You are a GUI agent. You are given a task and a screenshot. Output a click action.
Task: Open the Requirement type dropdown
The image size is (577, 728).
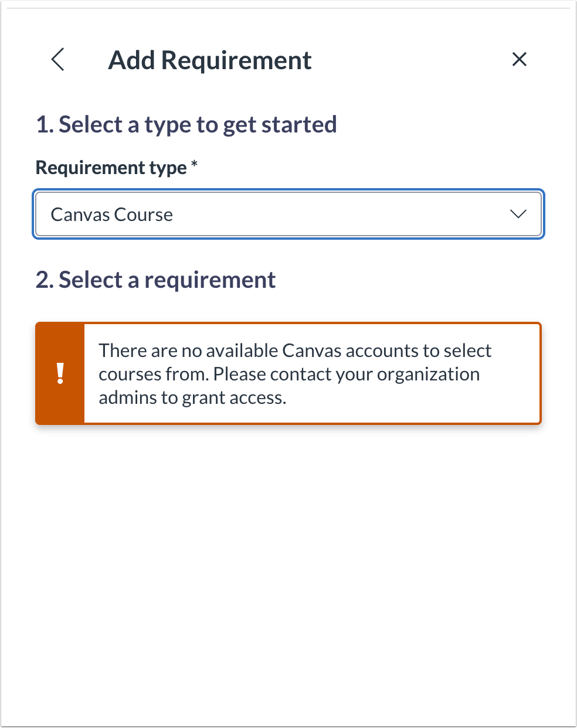coord(288,215)
